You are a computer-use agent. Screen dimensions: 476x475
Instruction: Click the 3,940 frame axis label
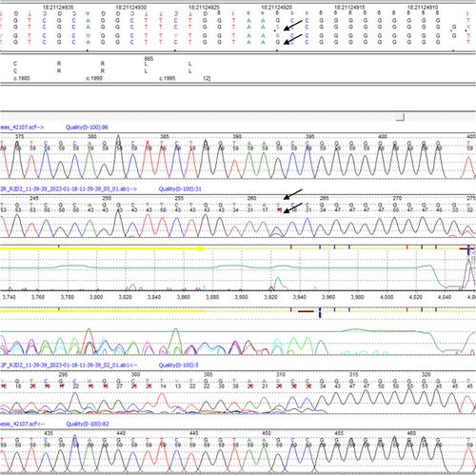[x=300, y=297]
